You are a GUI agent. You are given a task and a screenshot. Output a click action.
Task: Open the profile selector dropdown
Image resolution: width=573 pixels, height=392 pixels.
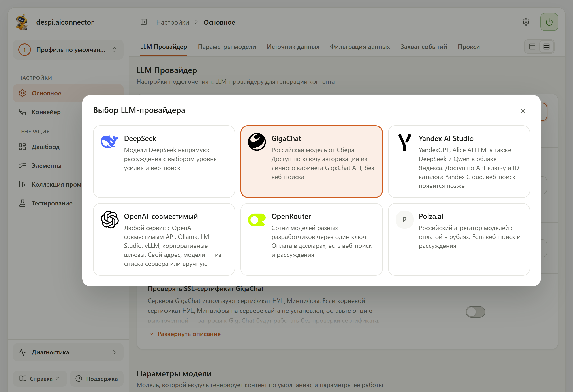68,50
